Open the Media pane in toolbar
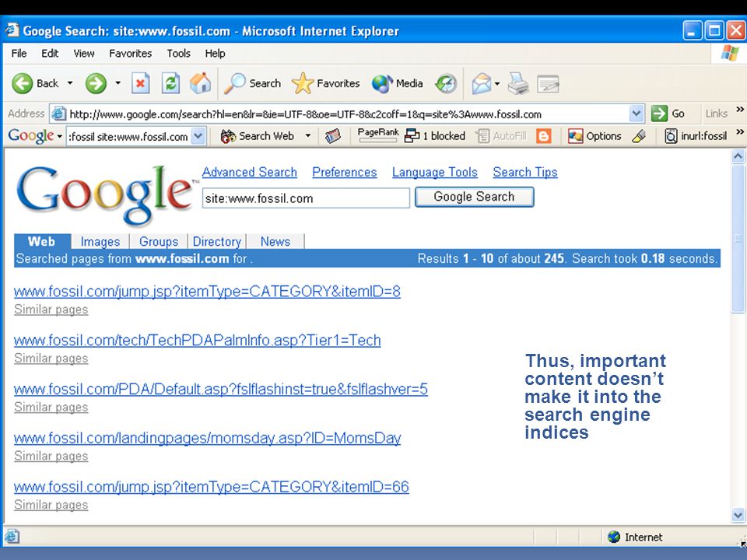Screen dimensions: 747x560 (x=398, y=83)
